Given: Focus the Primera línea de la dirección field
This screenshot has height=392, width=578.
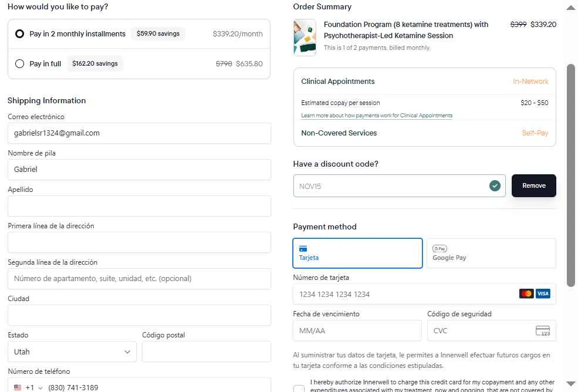Looking at the screenshot, I should (x=139, y=242).
